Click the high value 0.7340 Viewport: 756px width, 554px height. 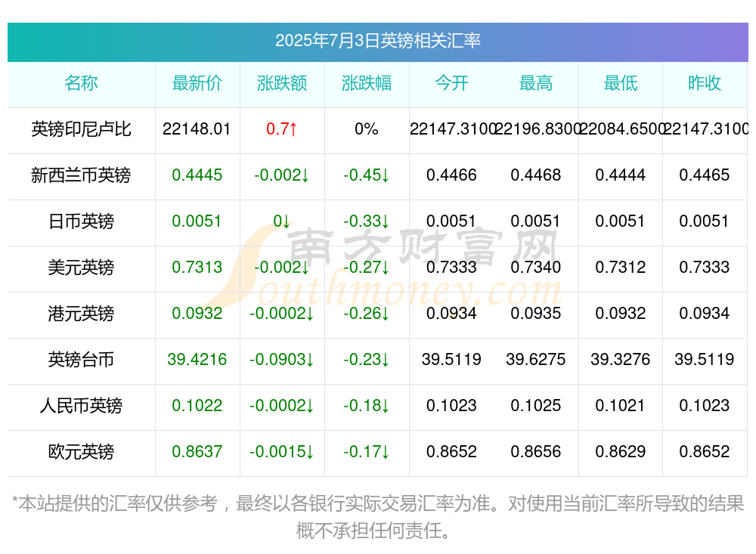pyautogui.click(x=536, y=267)
